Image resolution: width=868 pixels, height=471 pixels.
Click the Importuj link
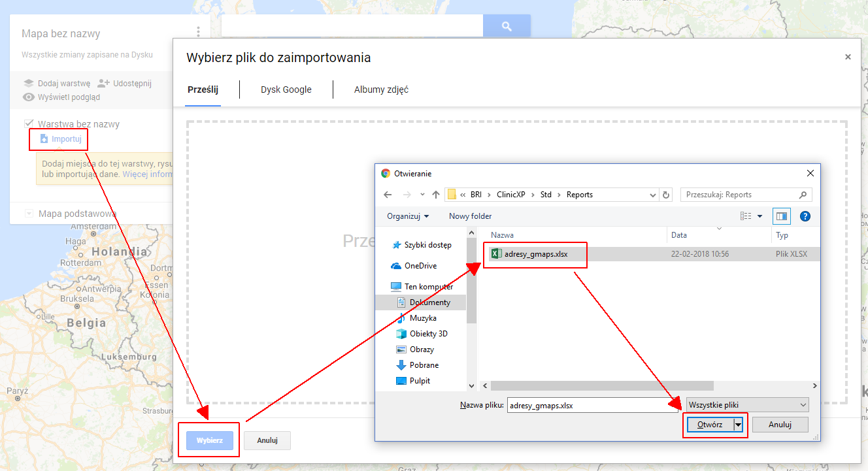pos(67,139)
